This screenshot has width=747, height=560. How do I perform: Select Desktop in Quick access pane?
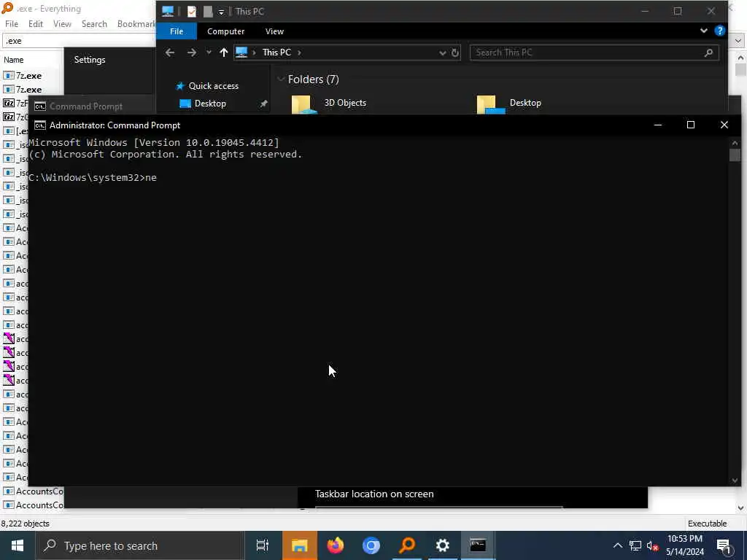[x=210, y=104]
